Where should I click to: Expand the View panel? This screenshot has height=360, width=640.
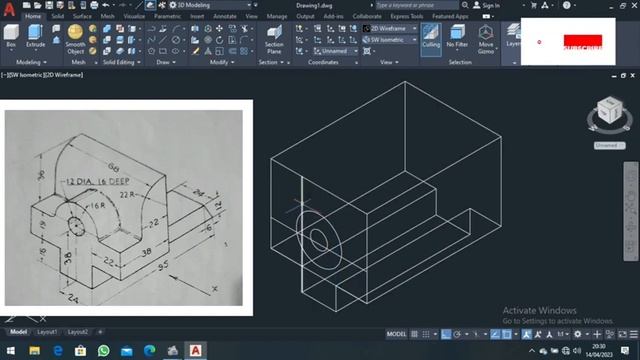[x=389, y=62]
